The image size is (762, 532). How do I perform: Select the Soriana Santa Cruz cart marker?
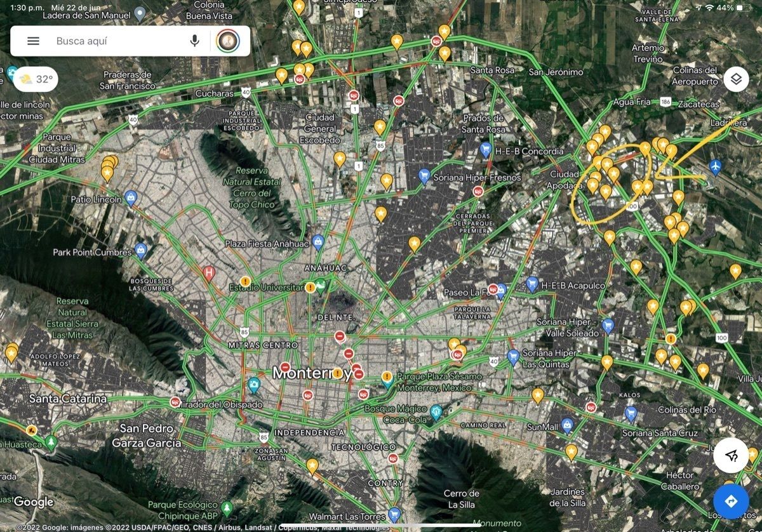tap(631, 414)
